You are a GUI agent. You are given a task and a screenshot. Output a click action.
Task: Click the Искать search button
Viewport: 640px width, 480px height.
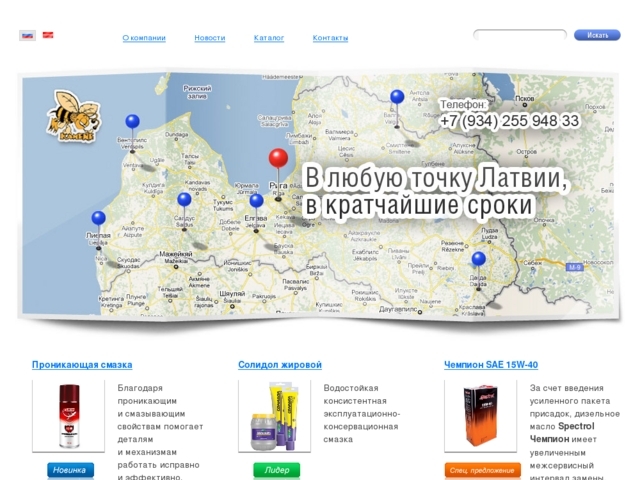[x=597, y=35]
